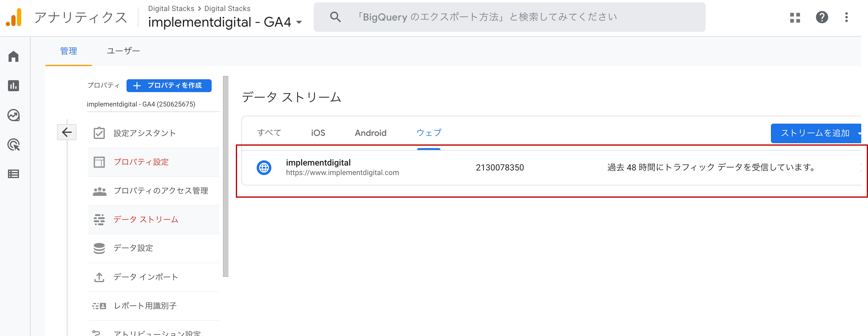The height and width of the screenshot is (336, 868).
Task: Open the Reports bar-chart icon in the sidebar
Action: pos(13,85)
